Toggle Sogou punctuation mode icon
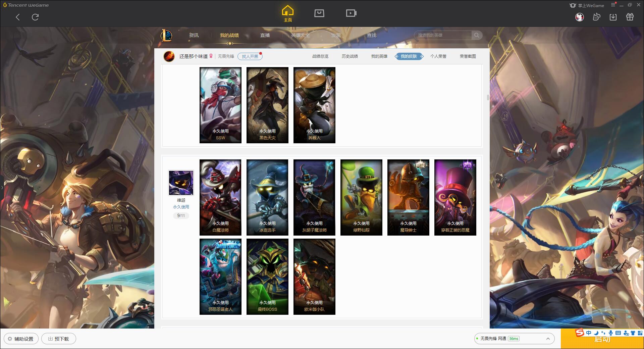 coord(603,333)
